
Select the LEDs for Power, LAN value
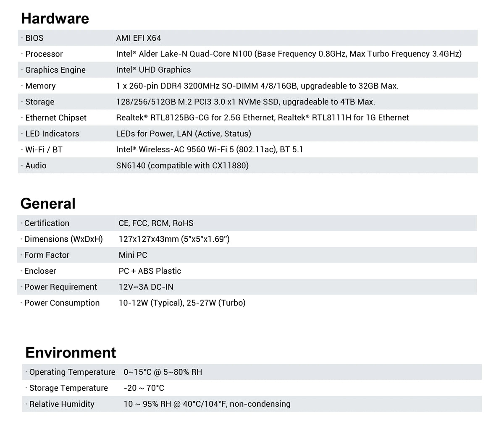(x=184, y=134)
